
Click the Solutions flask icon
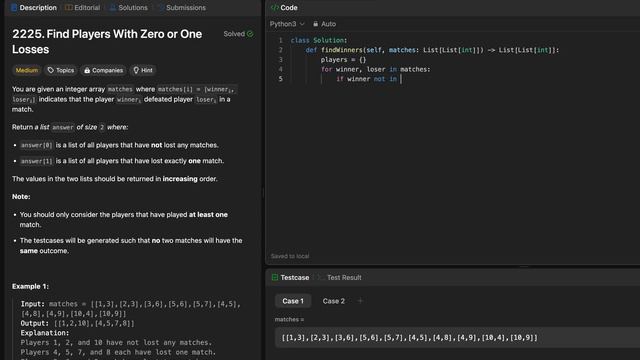113,8
